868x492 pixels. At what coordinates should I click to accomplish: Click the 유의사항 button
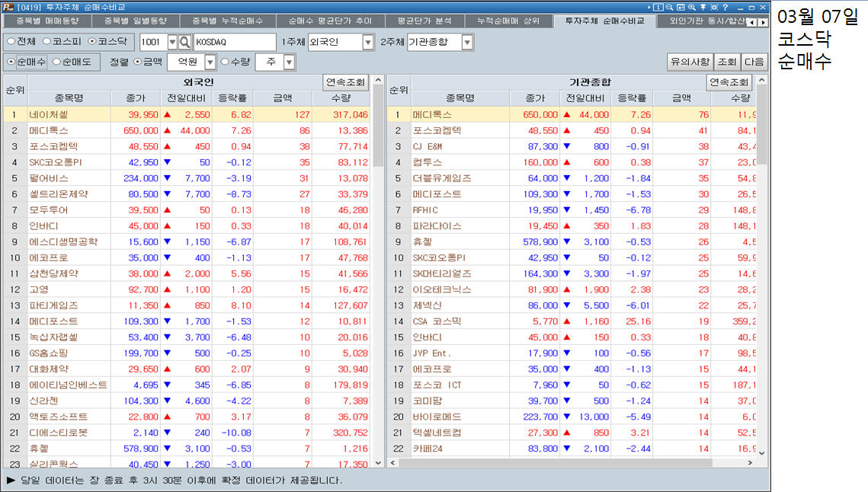(x=689, y=62)
